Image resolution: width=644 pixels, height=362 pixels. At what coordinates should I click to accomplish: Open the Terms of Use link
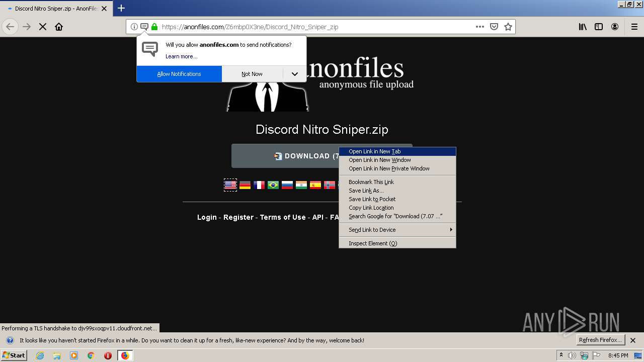(x=283, y=217)
